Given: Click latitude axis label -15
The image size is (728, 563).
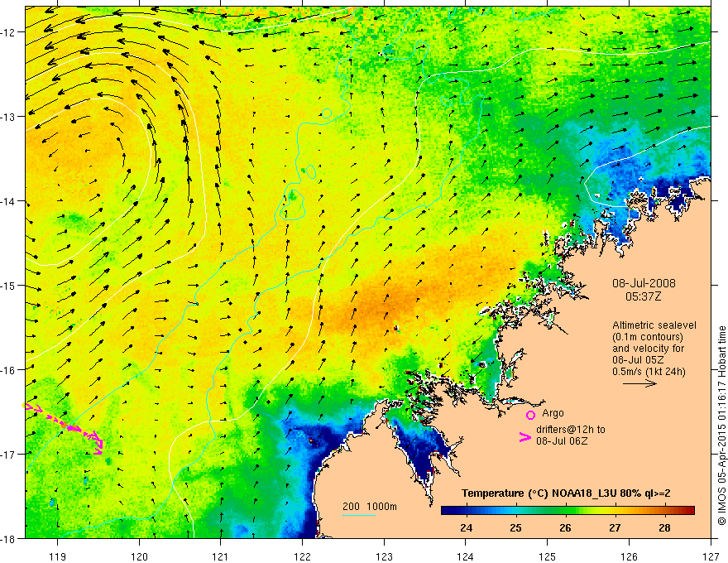Looking at the screenshot, I should coord(9,285).
